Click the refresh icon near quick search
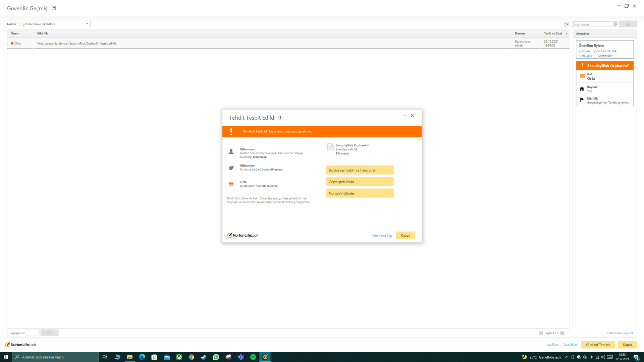 566,24
